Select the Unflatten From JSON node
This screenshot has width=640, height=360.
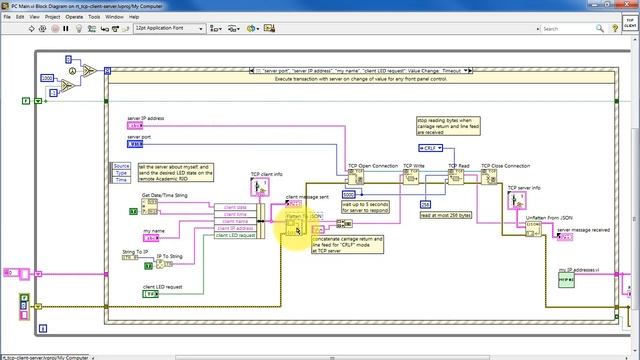533,229
